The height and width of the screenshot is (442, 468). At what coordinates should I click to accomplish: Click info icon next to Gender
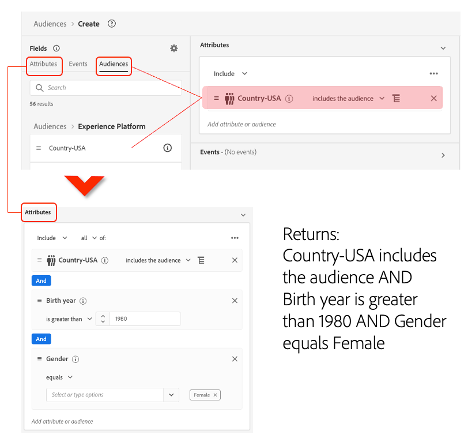point(76,359)
